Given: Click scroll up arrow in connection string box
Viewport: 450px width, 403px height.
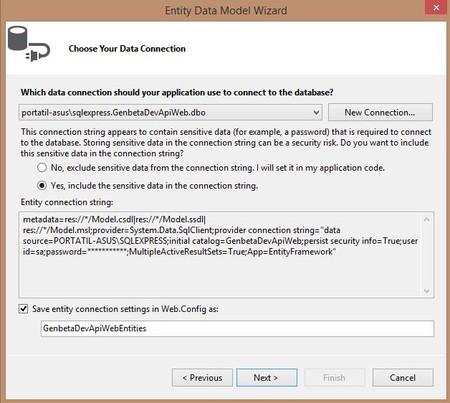Looking at the screenshot, I should [x=427, y=220].
